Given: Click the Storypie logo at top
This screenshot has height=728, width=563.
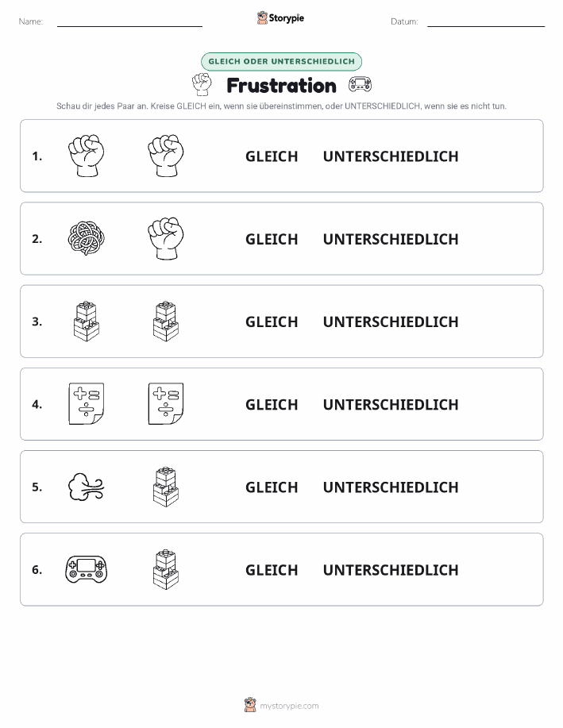Looking at the screenshot, I should point(280,18).
